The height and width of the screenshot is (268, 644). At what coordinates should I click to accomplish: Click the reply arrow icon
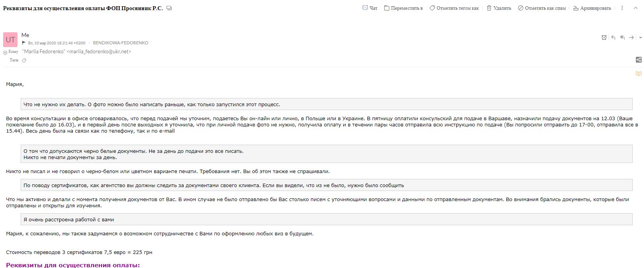point(613,38)
